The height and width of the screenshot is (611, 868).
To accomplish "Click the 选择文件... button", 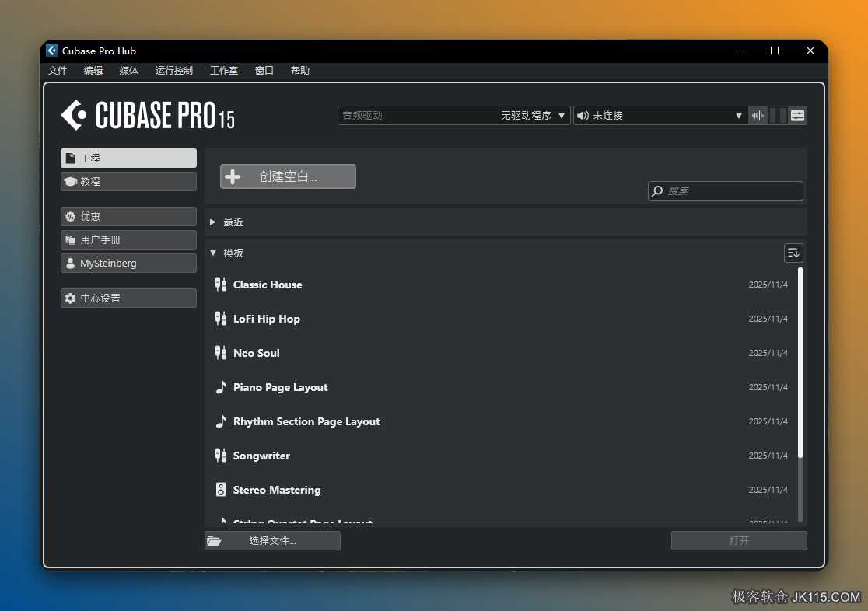I will pyautogui.click(x=272, y=541).
